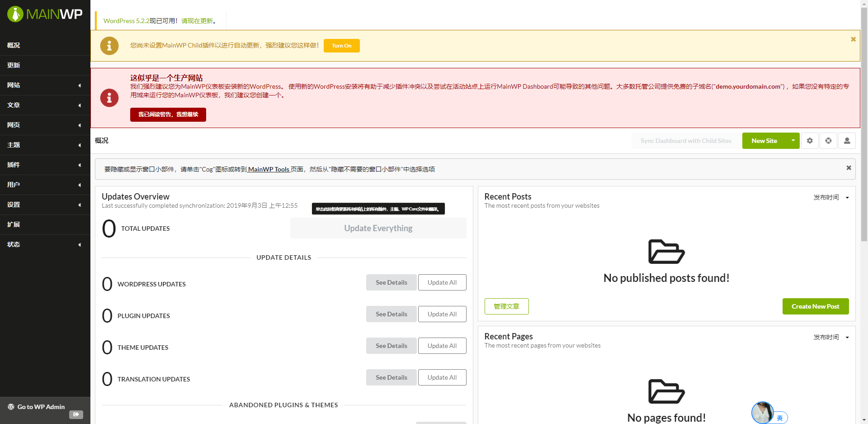Open Recent Posts 发布时间 dropdown
This screenshot has width=868, height=424.
[831, 197]
